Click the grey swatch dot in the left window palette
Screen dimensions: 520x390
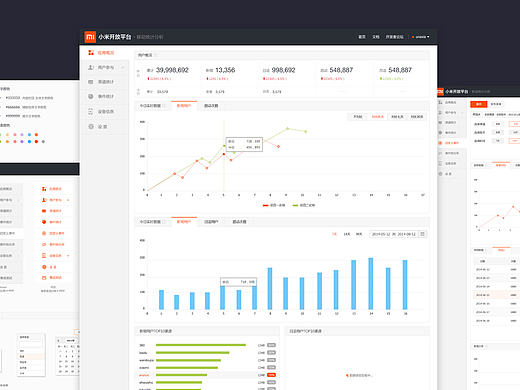pyautogui.click(x=43, y=142)
